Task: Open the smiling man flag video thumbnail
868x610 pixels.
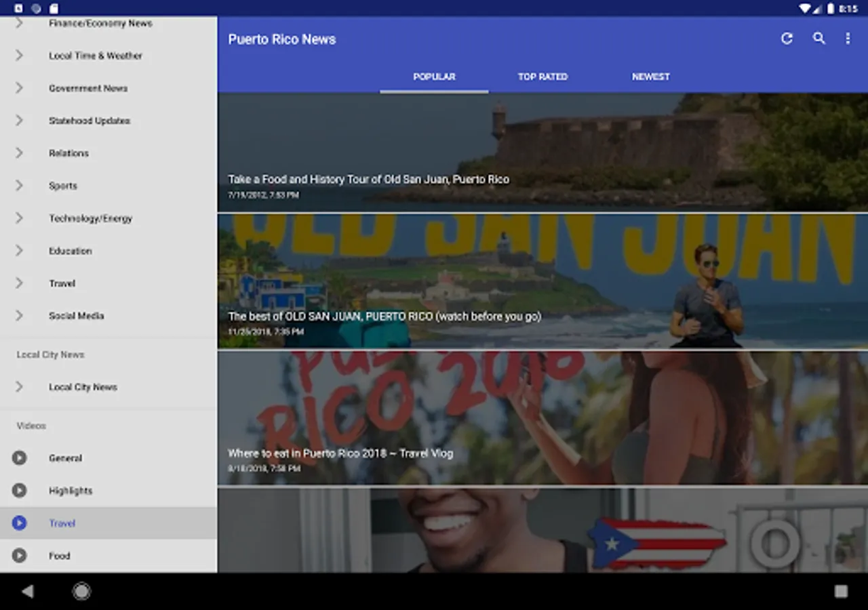Action: [x=542, y=530]
